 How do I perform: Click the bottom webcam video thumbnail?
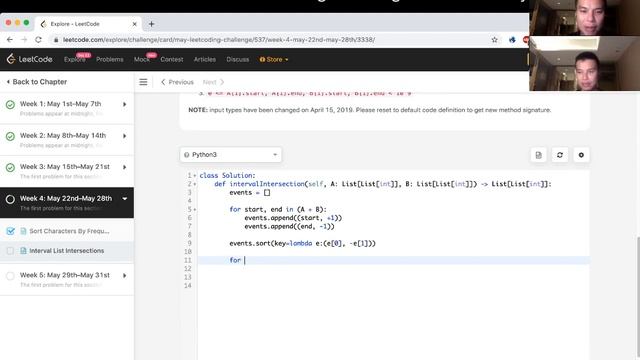[x=584, y=64]
